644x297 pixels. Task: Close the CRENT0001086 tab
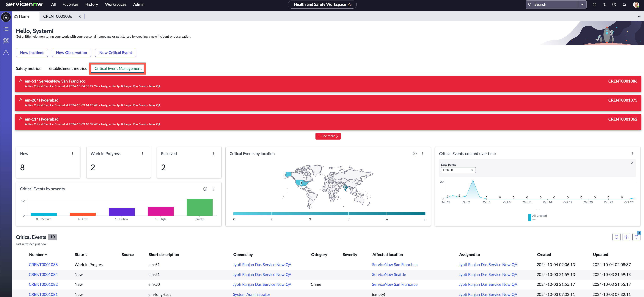(x=79, y=16)
